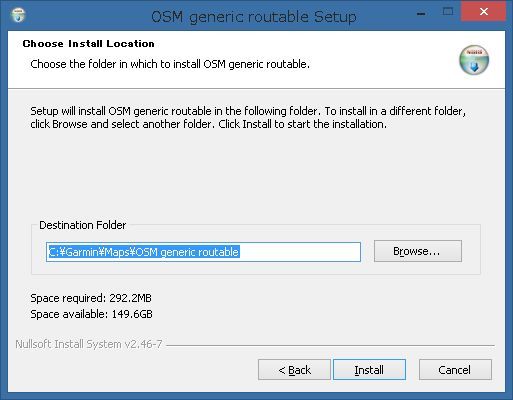The image size is (513, 400).
Task: Close the setup window with the red X
Action: click(x=483, y=12)
